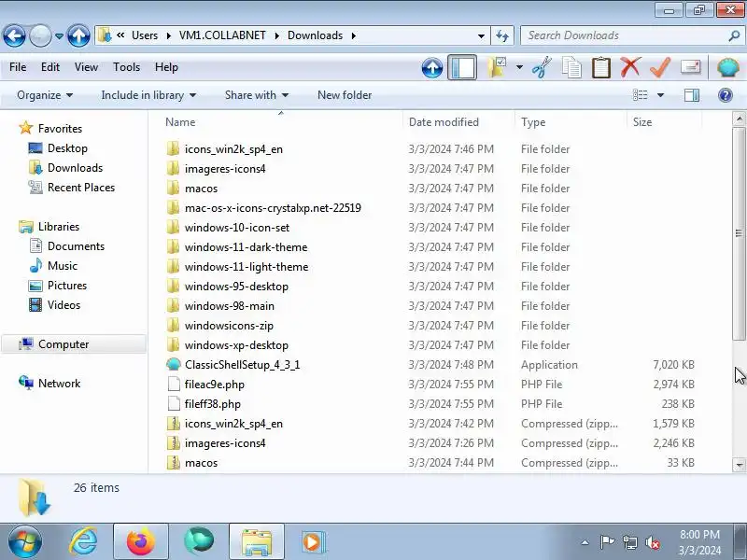
Task: Click the Copy toolbar icon
Action: point(571,67)
